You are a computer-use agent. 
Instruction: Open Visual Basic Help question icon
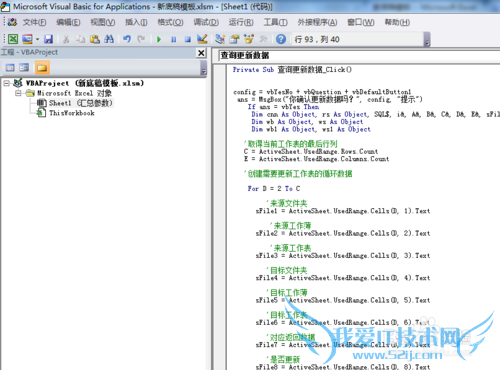click(281, 39)
